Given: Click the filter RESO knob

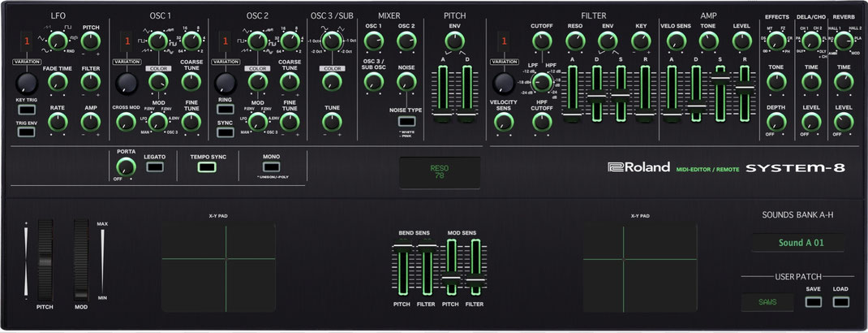Looking at the screenshot, I should (x=575, y=41).
